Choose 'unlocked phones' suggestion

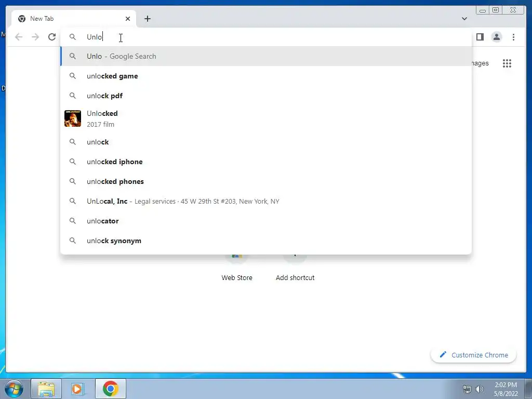pyautogui.click(x=266, y=181)
